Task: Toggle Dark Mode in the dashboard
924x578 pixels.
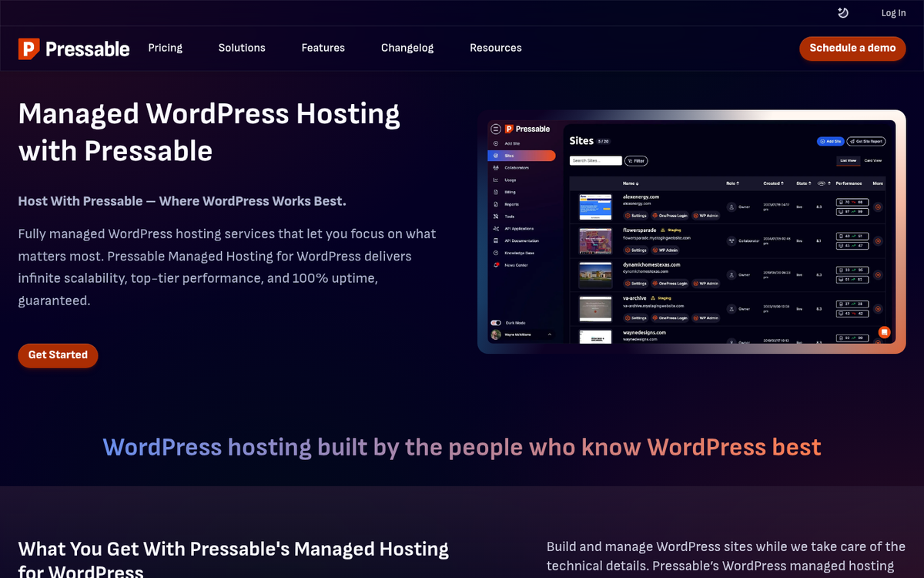Action: (497, 321)
